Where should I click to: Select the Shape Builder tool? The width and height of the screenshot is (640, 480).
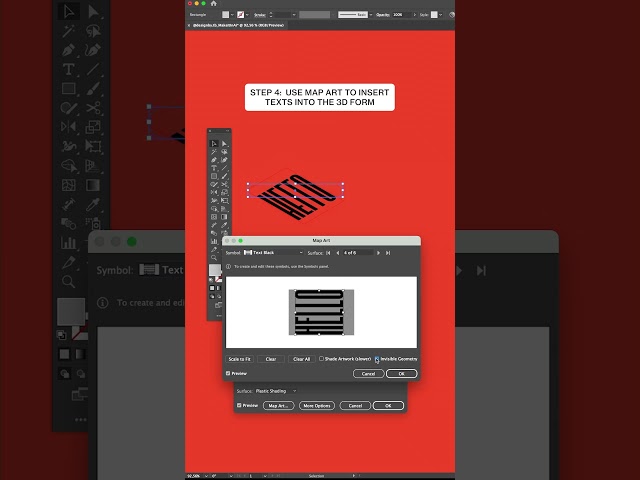tap(213, 209)
